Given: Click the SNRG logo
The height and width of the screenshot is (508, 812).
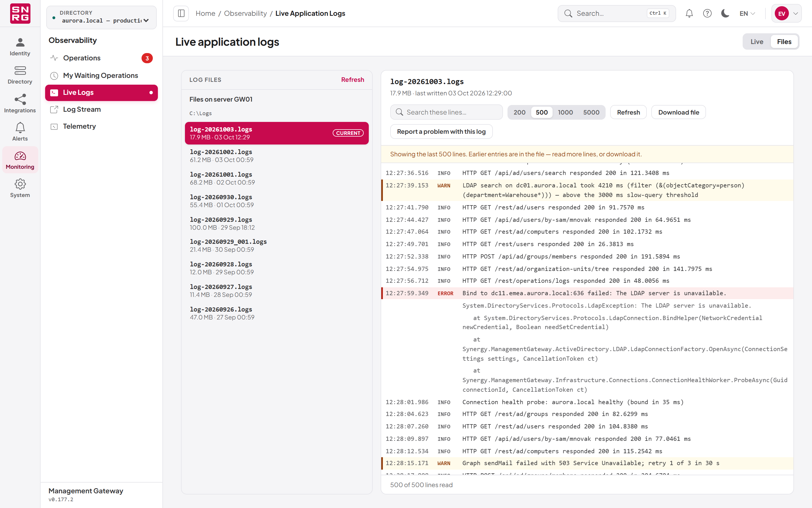Looking at the screenshot, I should coord(20,14).
